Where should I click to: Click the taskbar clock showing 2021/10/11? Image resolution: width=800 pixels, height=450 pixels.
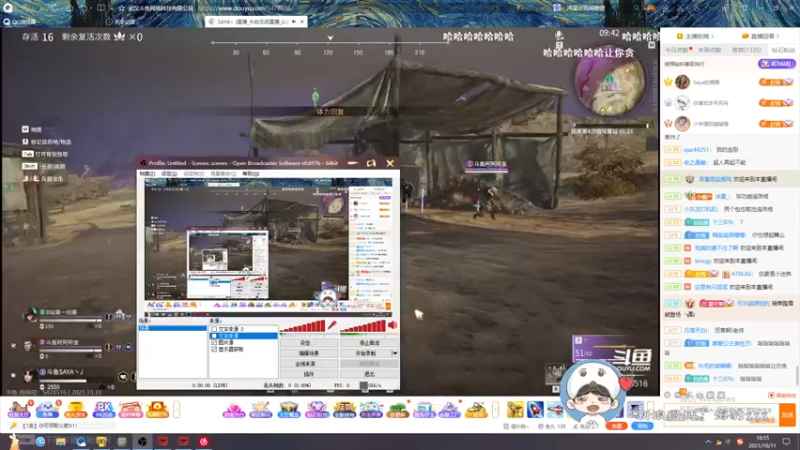click(x=762, y=442)
